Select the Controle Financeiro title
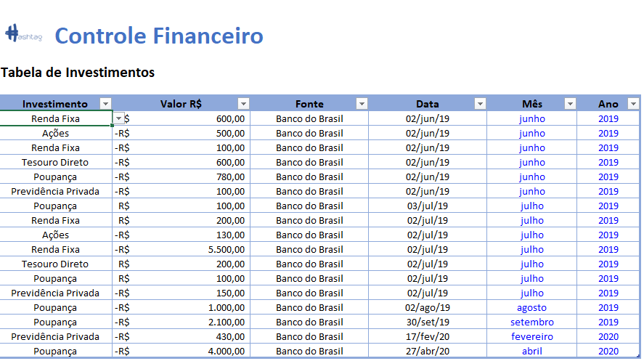This screenshot has height=361, width=644. 159,36
